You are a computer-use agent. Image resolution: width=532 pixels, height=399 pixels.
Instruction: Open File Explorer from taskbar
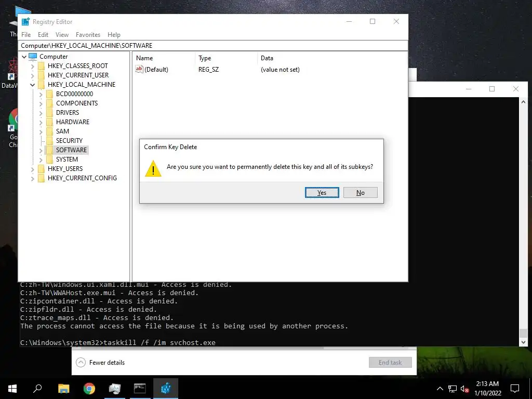(63, 389)
